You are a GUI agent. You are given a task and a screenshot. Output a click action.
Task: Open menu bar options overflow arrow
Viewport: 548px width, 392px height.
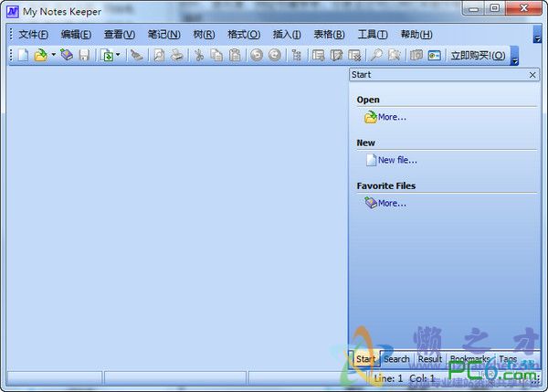tap(537, 34)
